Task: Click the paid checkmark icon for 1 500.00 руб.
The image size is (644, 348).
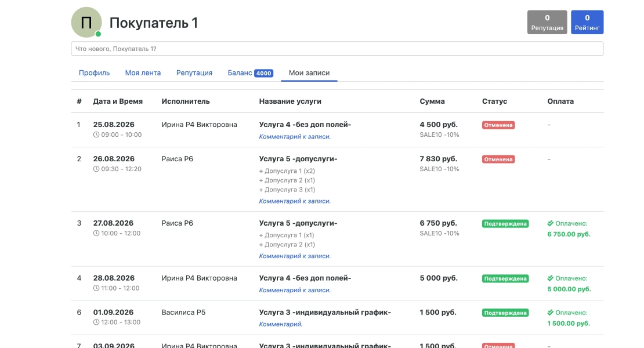Action: [551, 312]
